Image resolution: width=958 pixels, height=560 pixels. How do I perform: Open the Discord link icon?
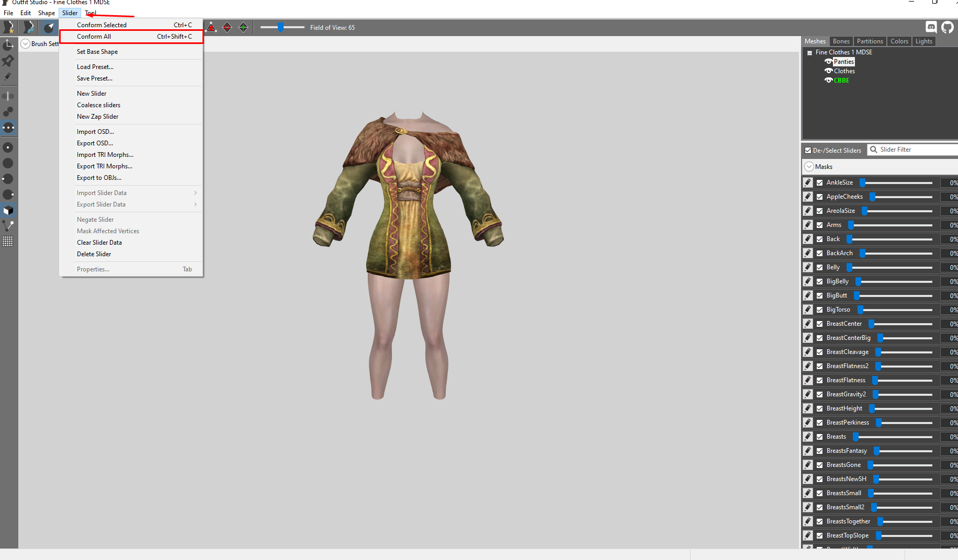coord(931,27)
